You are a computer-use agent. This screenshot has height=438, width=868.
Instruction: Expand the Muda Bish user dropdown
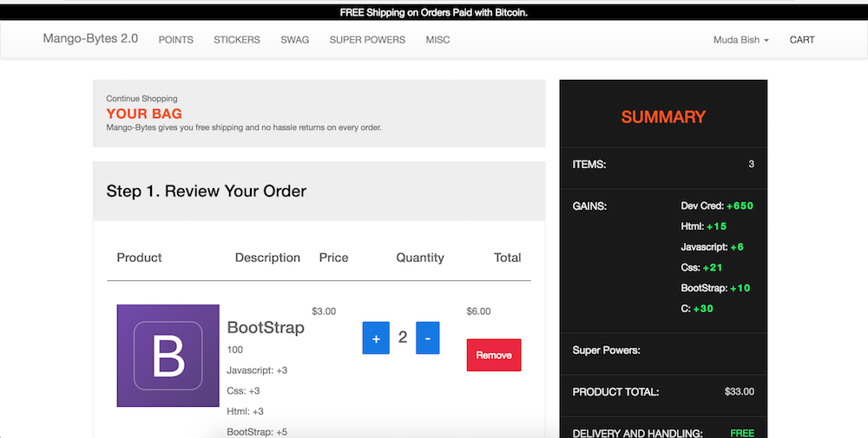(740, 40)
